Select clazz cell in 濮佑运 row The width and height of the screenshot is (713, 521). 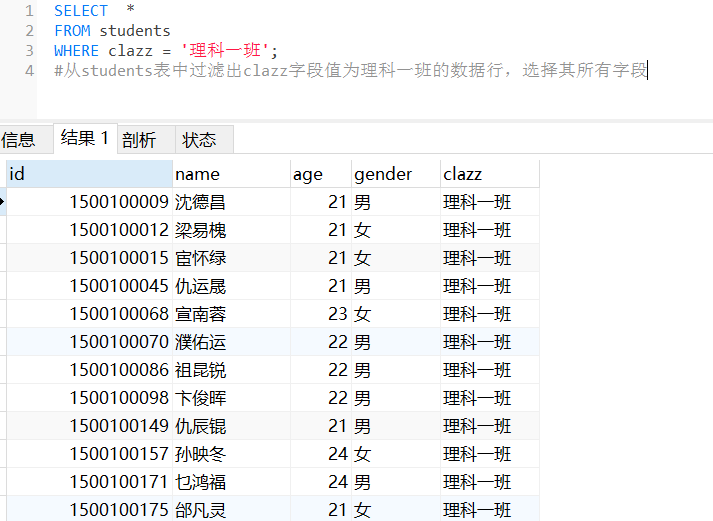(490, 342)
